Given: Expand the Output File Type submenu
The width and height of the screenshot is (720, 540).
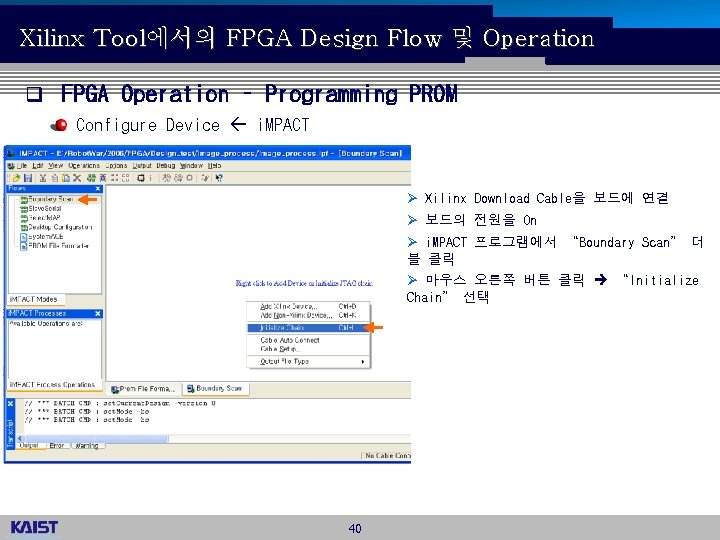Looking at the screenshot, I should [308, 361].
